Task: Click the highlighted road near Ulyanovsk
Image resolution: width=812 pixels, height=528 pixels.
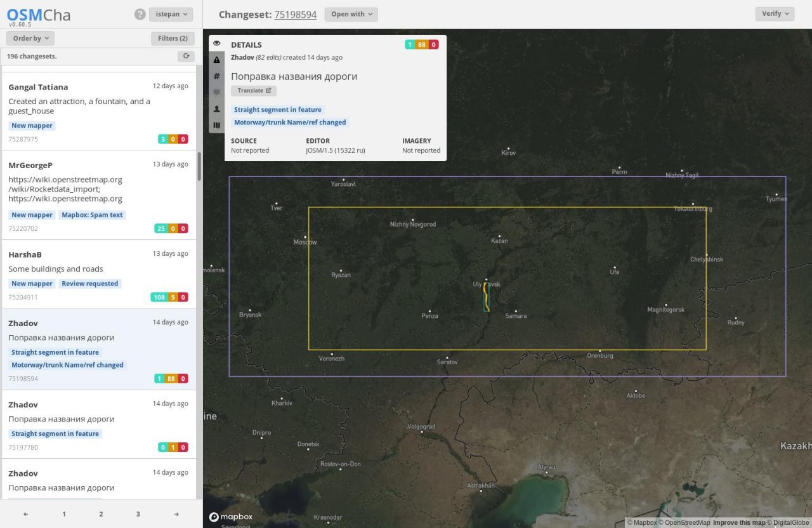Action: 486,296
